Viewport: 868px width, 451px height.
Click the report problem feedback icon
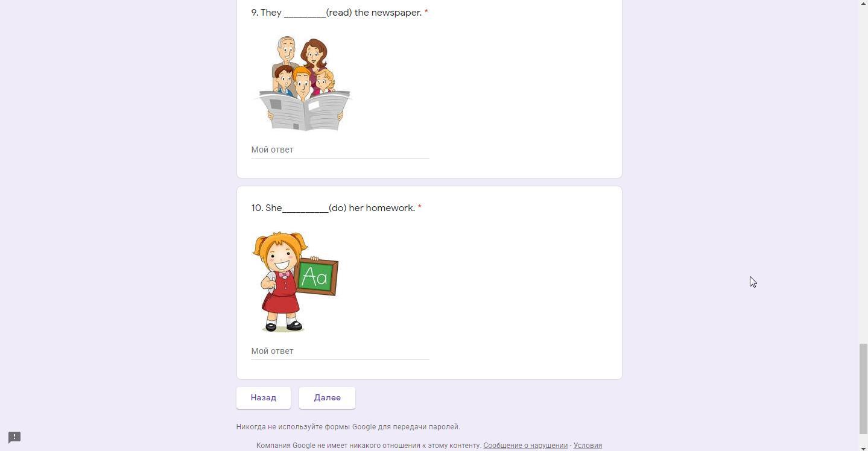pyautogui.click(x=14, y=437)
